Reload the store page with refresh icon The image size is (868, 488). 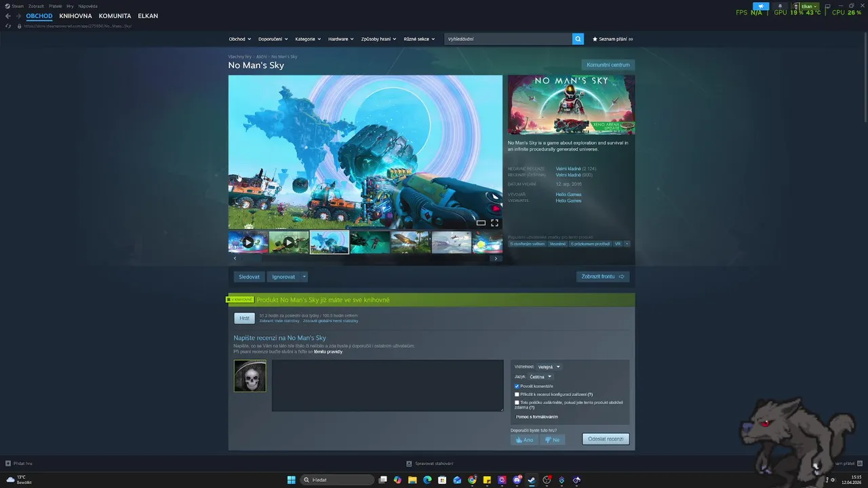click(x=8, y=26)
